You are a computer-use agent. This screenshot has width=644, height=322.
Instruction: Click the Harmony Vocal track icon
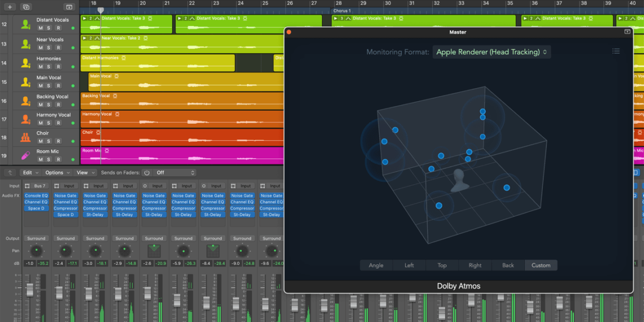[x=26, y=119]
